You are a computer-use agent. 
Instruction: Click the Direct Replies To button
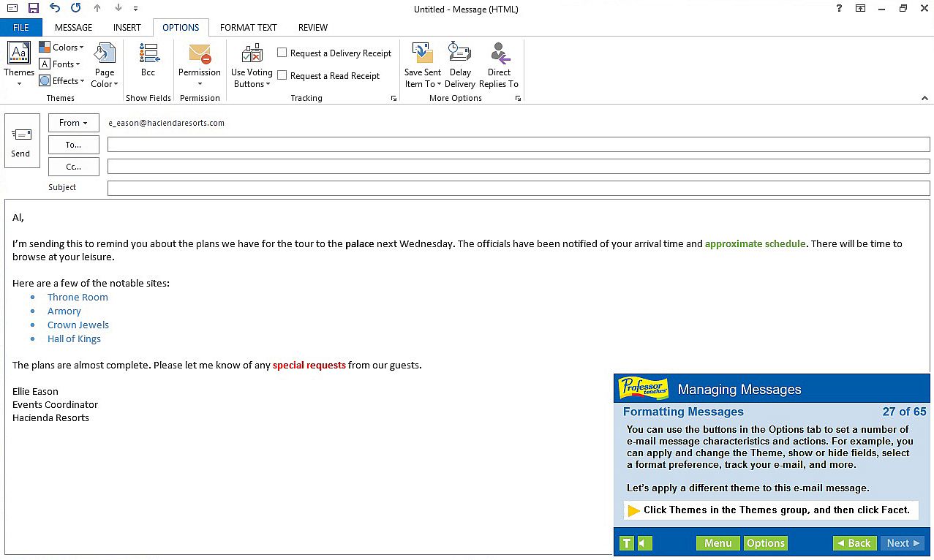[499, 64]
